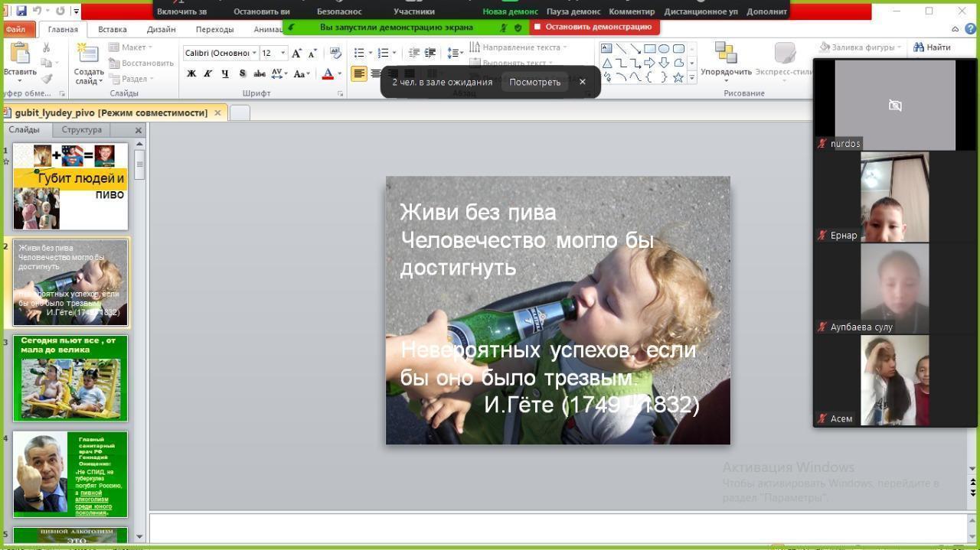This screenshot has width=980, height=550.
Task: Toggle align text left button
Action: click(x=358, y=73)
